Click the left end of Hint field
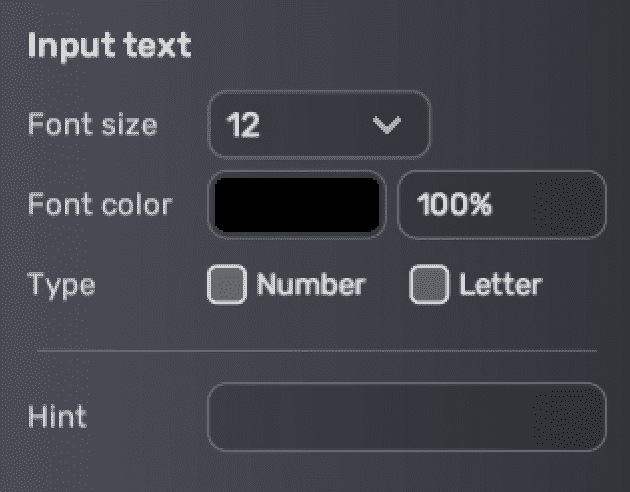 point(225,416)
